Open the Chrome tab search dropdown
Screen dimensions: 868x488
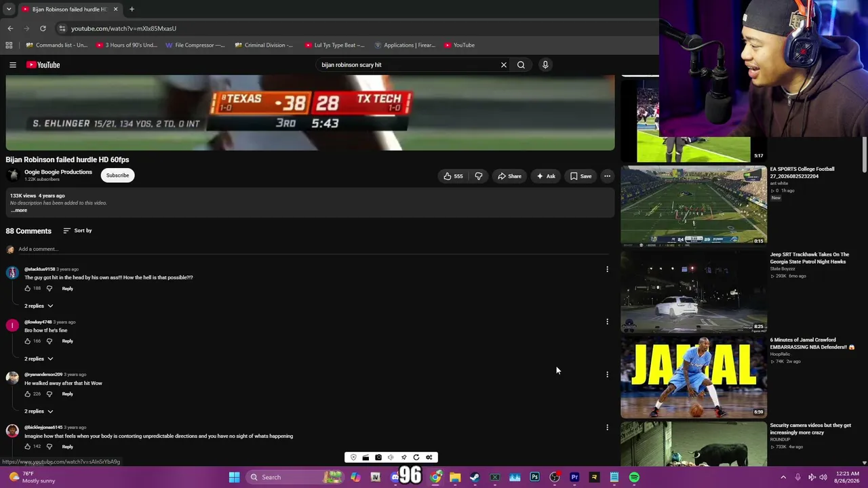pyautogui.click(x=9, y=9)
